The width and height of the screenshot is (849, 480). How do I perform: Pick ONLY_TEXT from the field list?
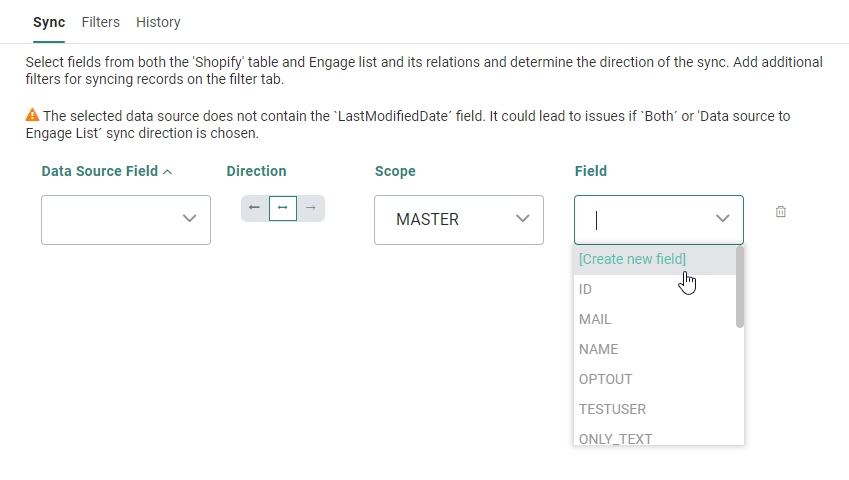[616, 438]
